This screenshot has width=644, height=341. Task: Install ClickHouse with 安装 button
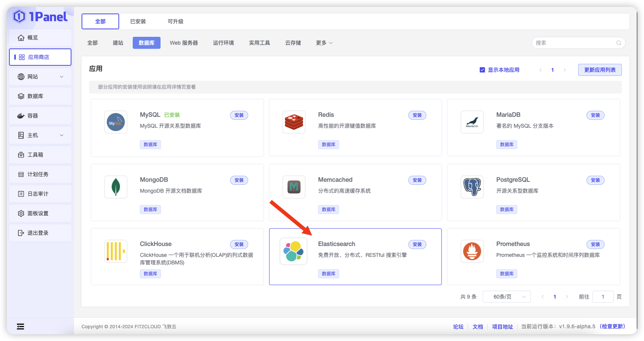[239, 244]
